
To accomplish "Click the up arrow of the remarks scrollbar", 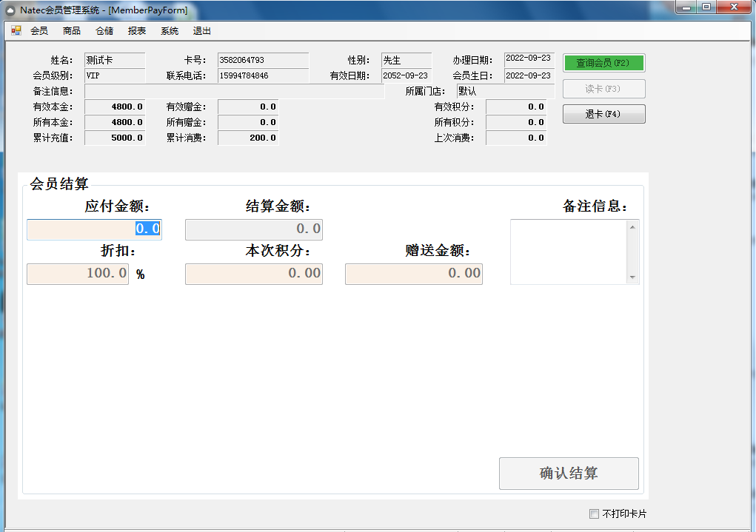I will [x=632, y=227].
